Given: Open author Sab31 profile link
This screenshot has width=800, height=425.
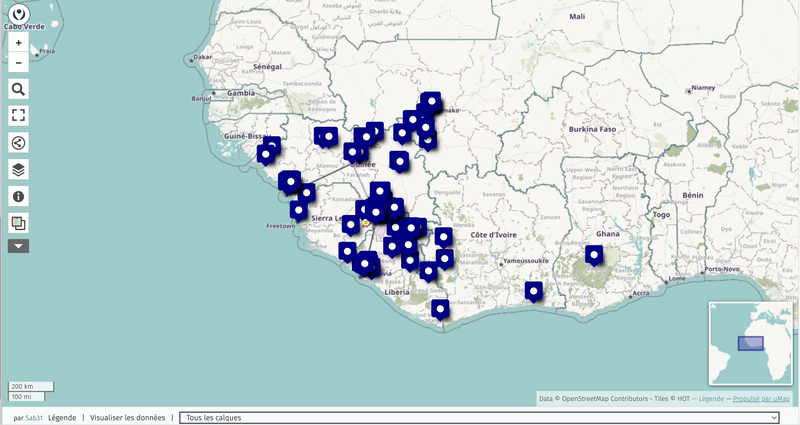Looking at the screenshot, I should (34, 418).
